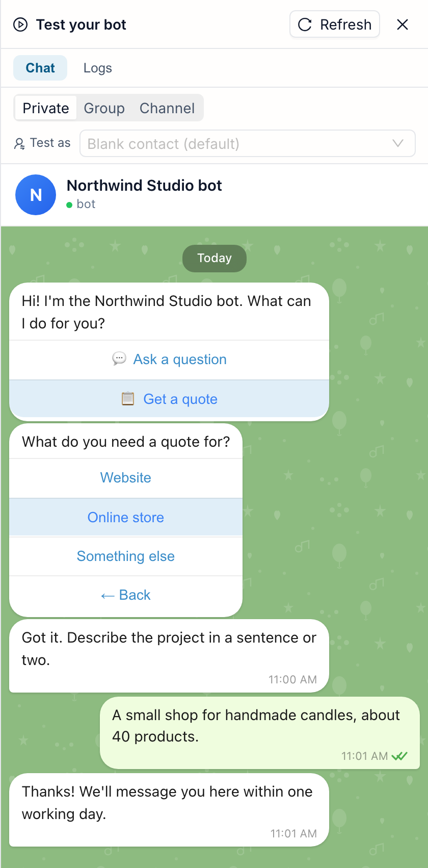Screen dimensions: 428x868
Task: Click the person icon next to Test as
Action: pos(19,144)
